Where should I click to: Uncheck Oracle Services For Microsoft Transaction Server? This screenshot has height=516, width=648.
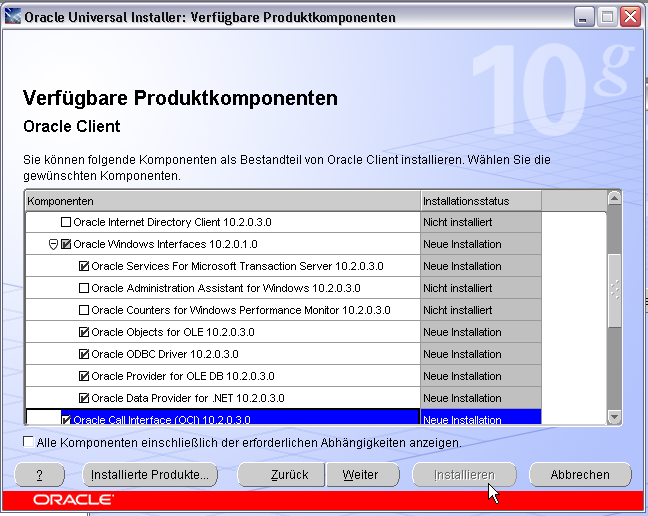pos(83,266)
